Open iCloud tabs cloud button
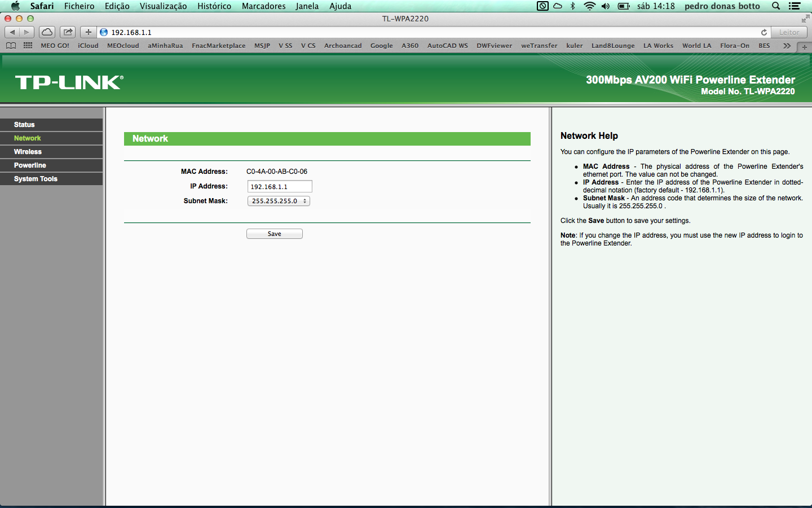Image resolution: width=812 pixels, height=508 pixels. (47, 32)
